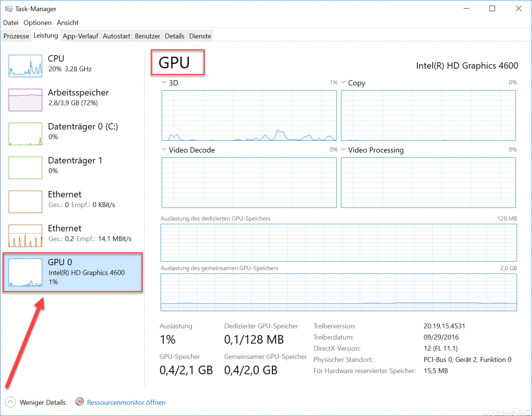The height and width of the screenshot is (416, 532).
Task: Switch to the Dienste tab
Action: pyautogui.click(x=200, y=36)
